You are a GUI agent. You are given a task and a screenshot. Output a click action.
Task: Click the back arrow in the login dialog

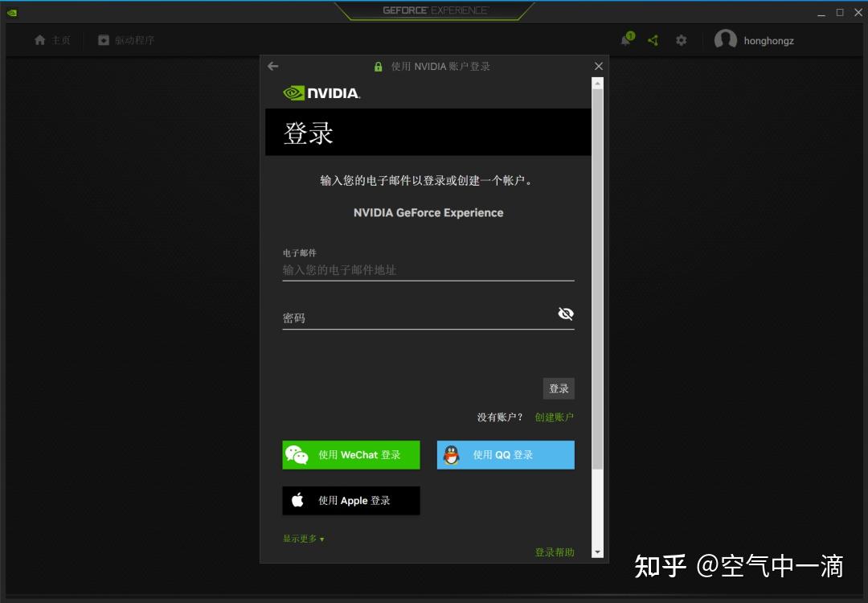272,67
